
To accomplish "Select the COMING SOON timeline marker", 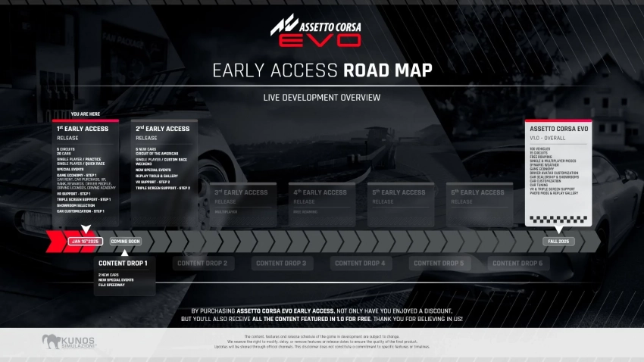I will coord(125,242).
